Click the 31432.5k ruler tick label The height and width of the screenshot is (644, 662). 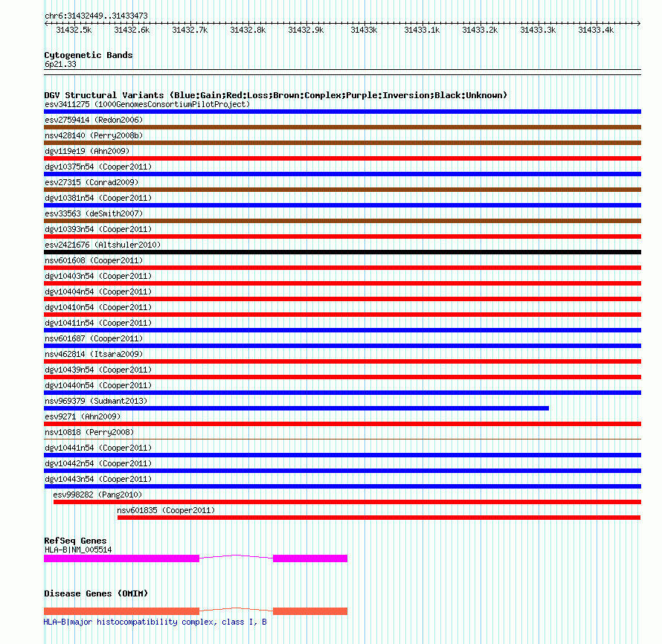(74, 30)
